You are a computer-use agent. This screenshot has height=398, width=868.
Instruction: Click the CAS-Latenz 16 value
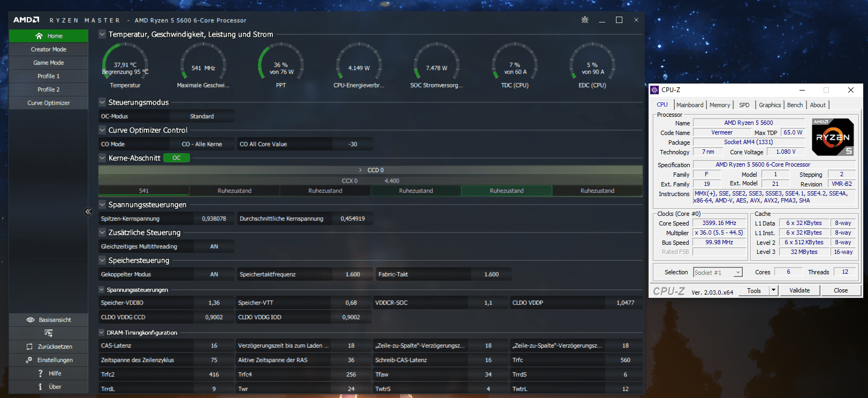(x=214, y=346)
